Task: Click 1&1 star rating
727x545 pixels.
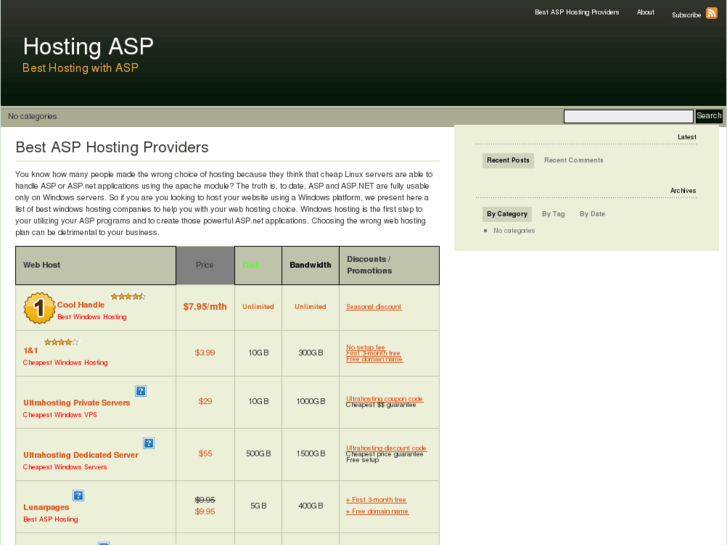Action: click(x=61, y=342)
